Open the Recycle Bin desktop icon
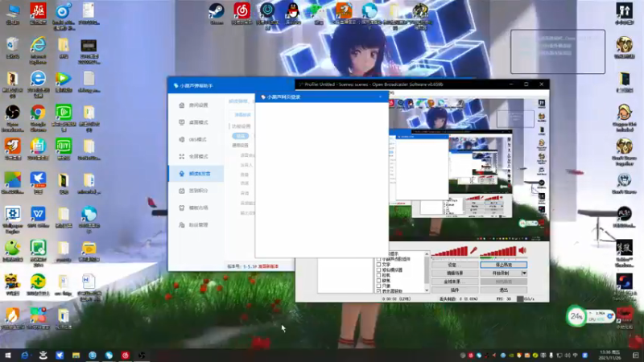 [13, 48]
